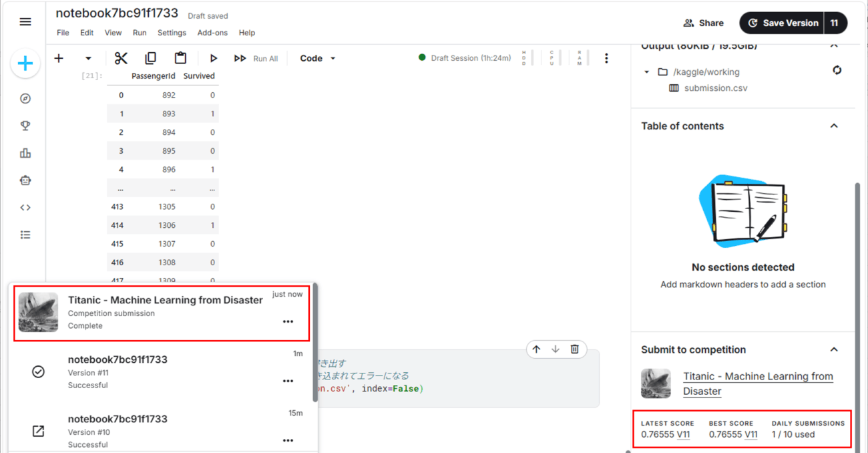868x453 pixels.
Task: Move the cell up with arrow icon
Action: pyautogui.click(x=537, y=349)
